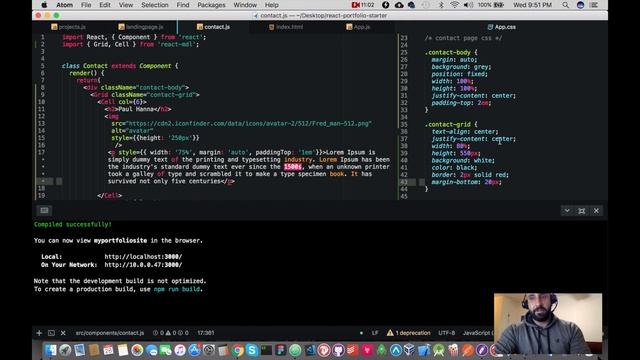This screenshot has height=360, width=640.
Task: Change file encoding via UTF-8
Action: 447,333
